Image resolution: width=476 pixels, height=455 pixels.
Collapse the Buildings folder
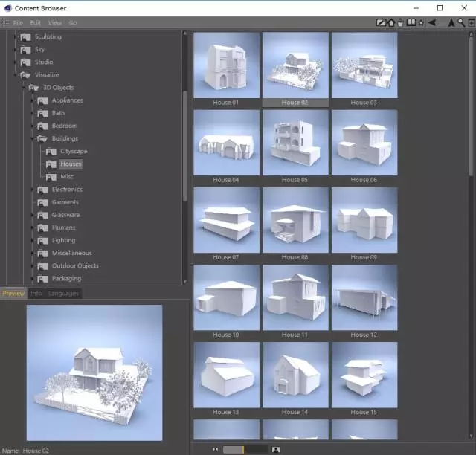pyautogui.click(x=33, y=138)
